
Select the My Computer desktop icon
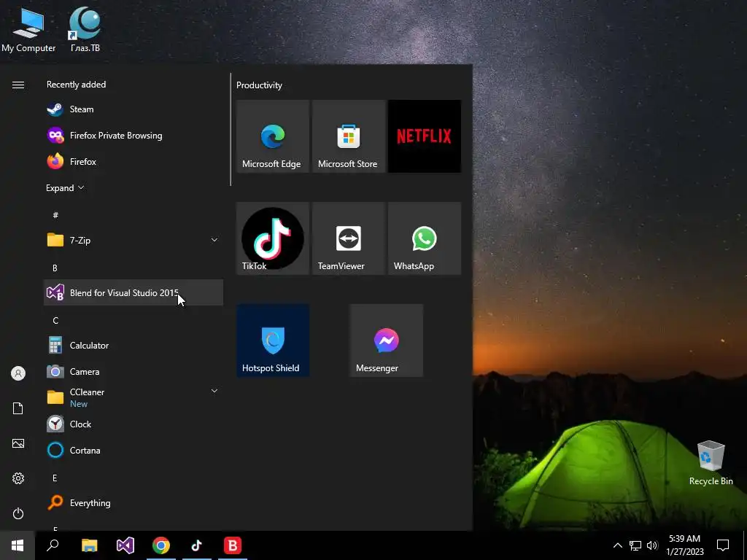click(28, 29)
